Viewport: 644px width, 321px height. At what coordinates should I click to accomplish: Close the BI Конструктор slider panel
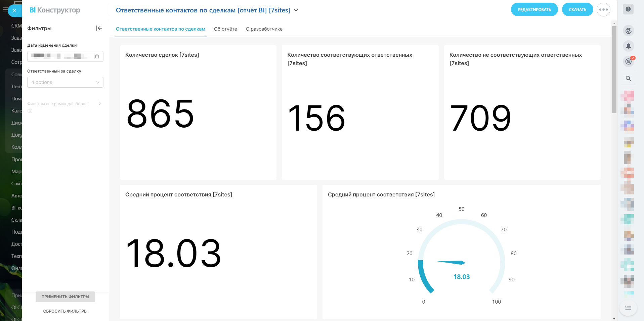coord(14,11)
